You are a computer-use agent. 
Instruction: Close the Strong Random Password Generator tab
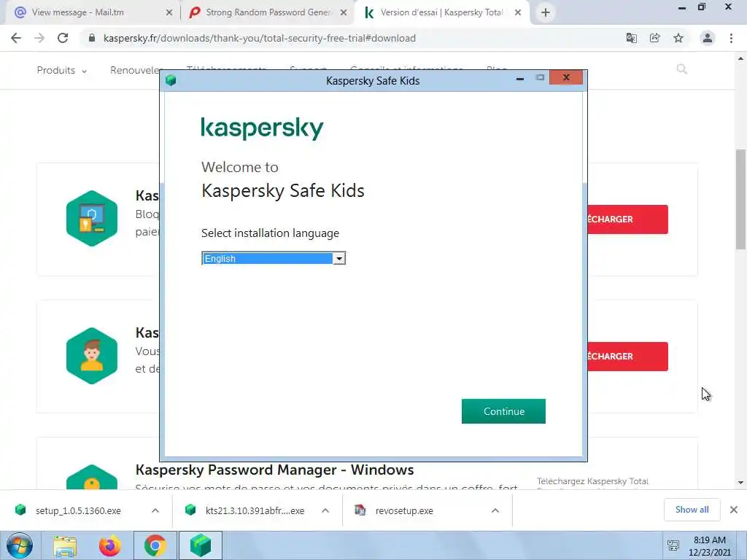coord(344,13)
